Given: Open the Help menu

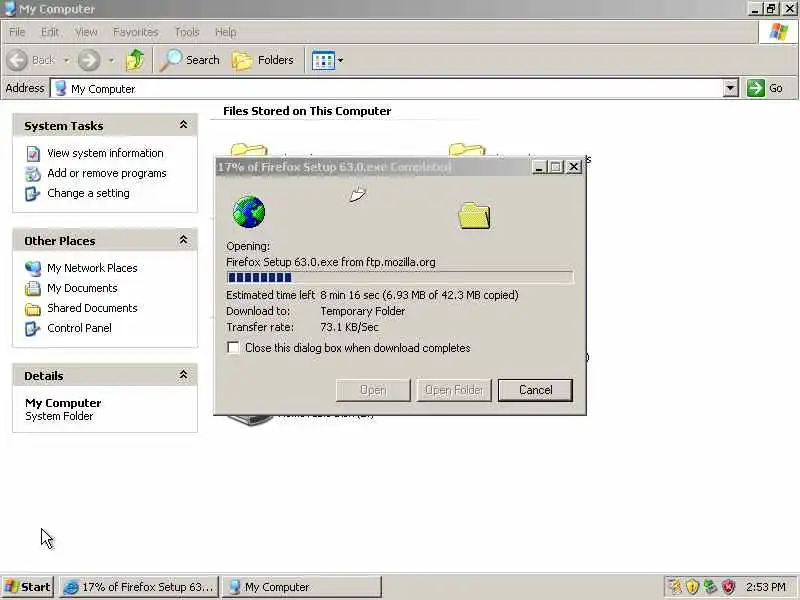Looking at the screenshot, I should pos(225,32).
